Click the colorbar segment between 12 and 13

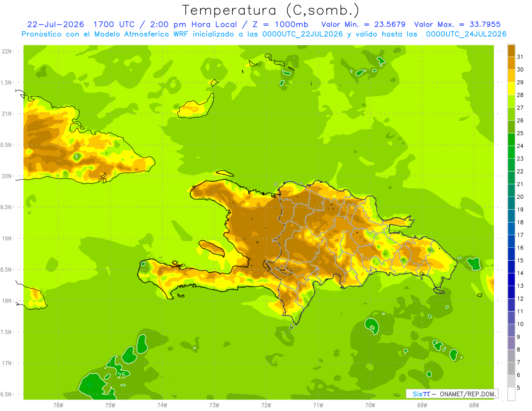[511, 292]
